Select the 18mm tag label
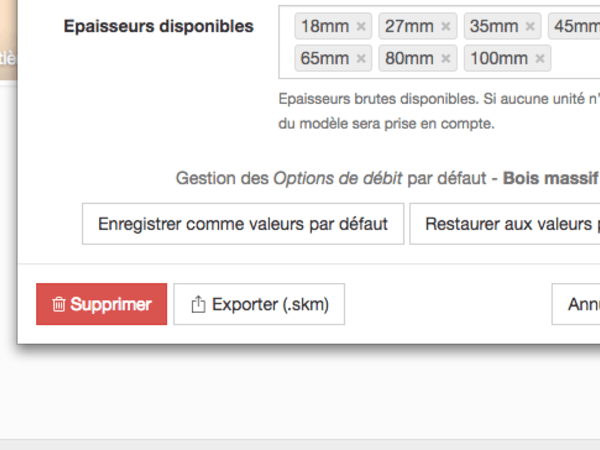The height and width of the screenshot is (450, 600). (x=324, y=27)
